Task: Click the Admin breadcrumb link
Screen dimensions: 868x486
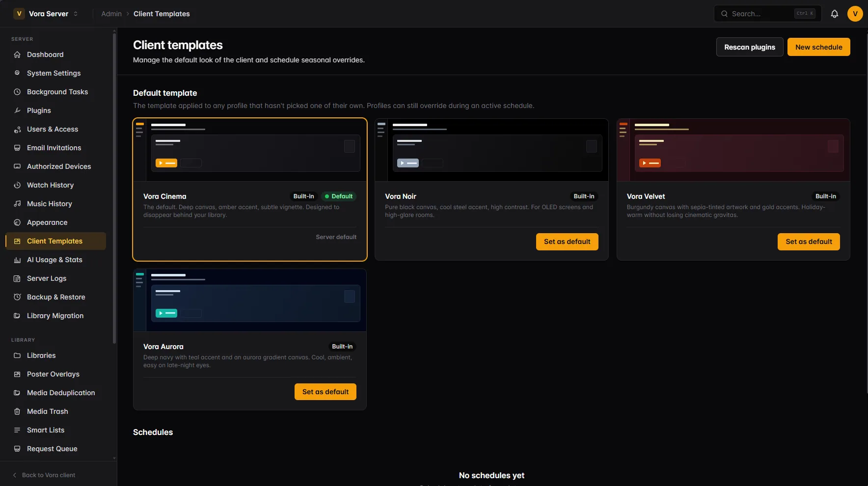Action: [111, 14]
